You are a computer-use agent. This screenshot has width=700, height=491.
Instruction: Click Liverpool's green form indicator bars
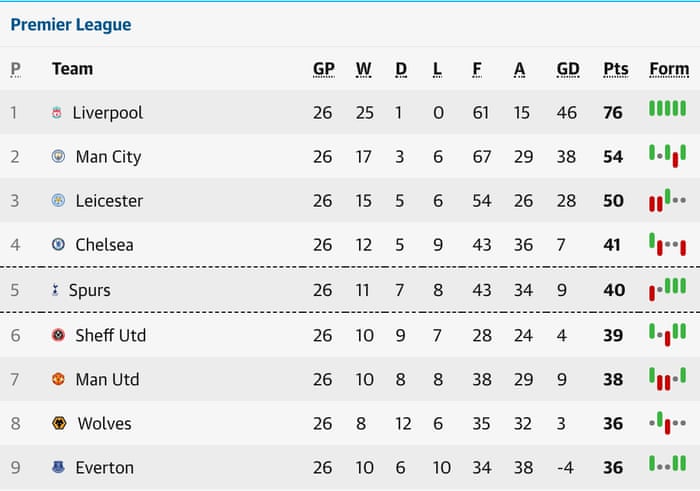[x=667, y=109]
